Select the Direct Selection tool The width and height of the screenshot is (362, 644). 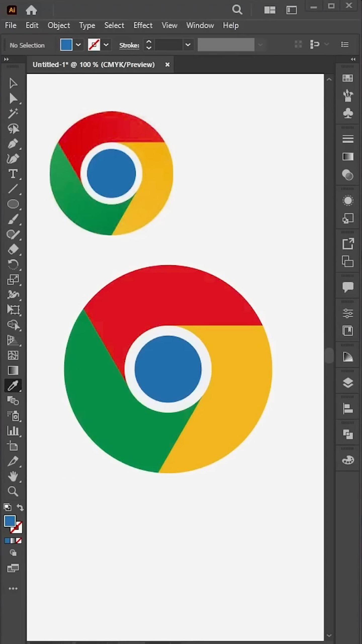click(13, 98)
